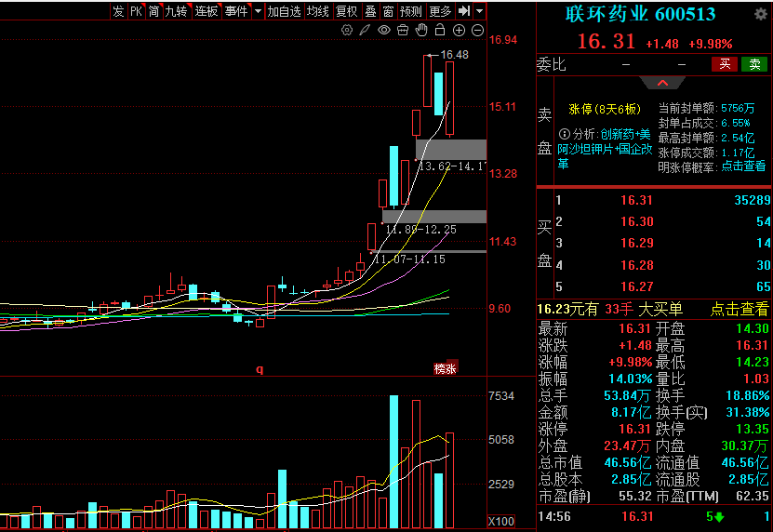
Task: Select buy level 5 price 16.27
Action: pos(636,286)
